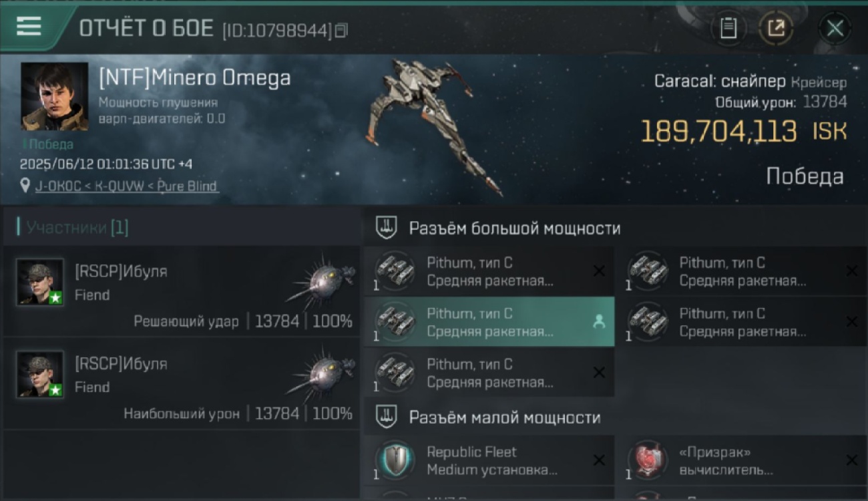This screenshot has height=501, width=868.
Task: Click the X mark on Republic Fleet item
Action: 599,460
